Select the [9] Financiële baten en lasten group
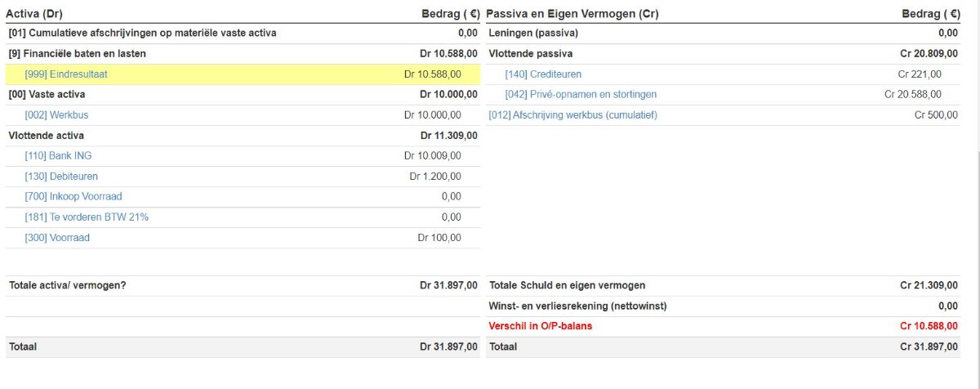The width and height of the screenshot is (980, 389). (243, 54)
